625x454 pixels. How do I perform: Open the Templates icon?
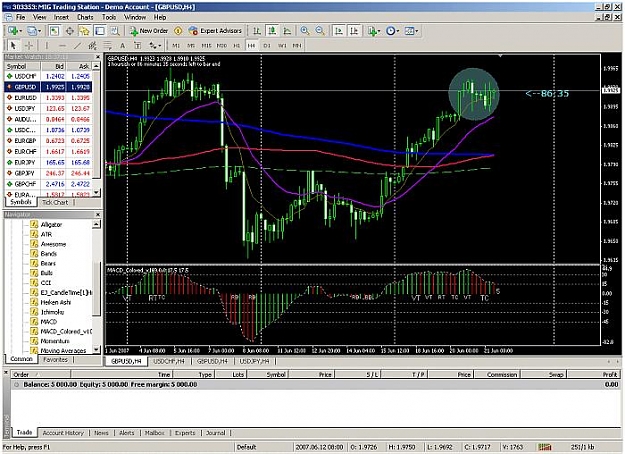(409, 31)
